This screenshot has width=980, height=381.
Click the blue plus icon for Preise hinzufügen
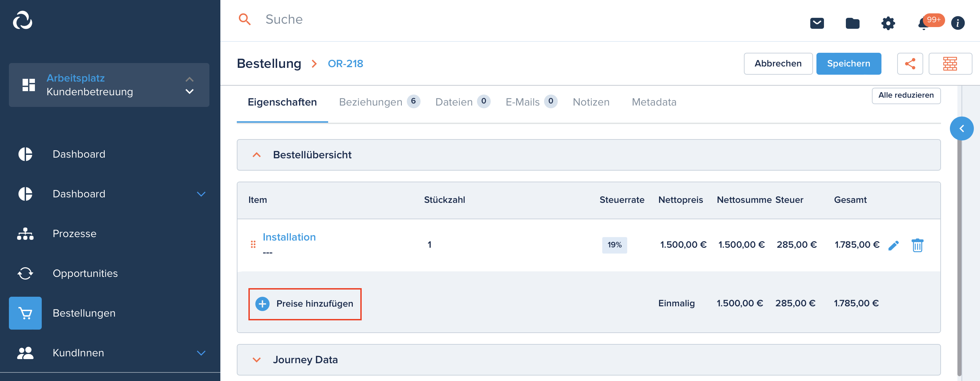point(262,304)
